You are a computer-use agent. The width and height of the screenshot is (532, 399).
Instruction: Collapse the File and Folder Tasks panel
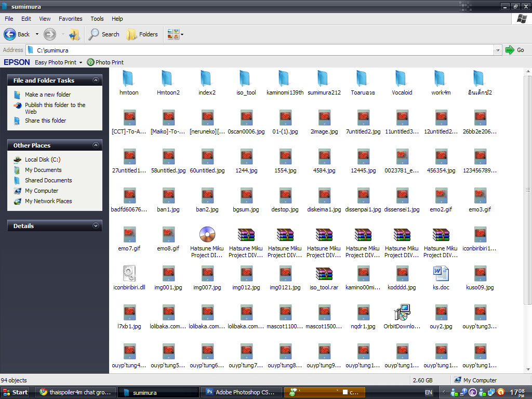coord(96,81)
